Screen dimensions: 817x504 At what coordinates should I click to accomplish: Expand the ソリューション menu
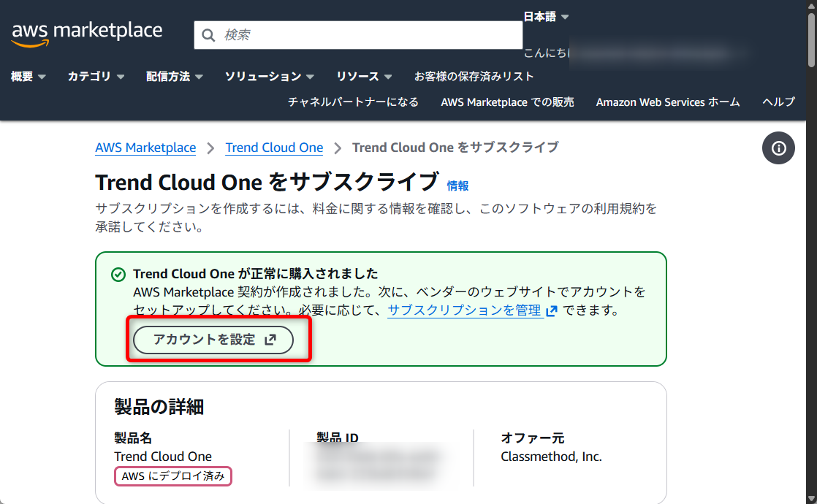point(270,77)
